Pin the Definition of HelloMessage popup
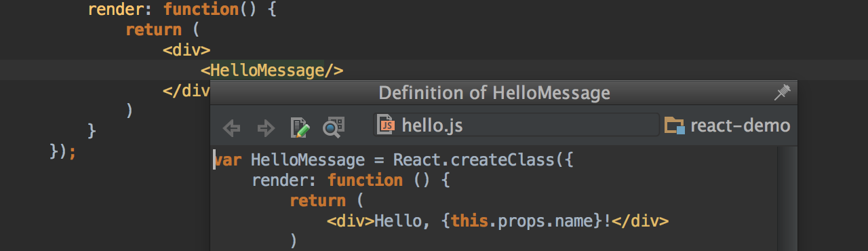The image size is (868, 251). (782, 93)
